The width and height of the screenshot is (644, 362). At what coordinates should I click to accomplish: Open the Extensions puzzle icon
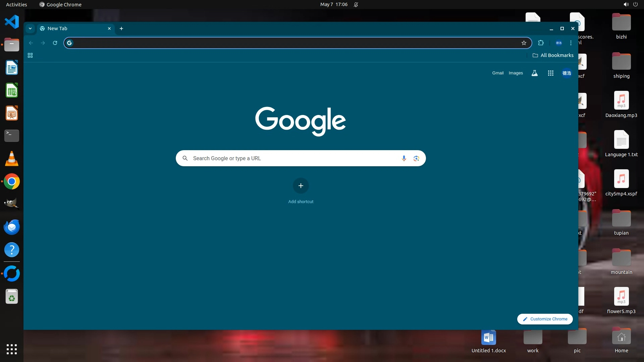point(541,43)
